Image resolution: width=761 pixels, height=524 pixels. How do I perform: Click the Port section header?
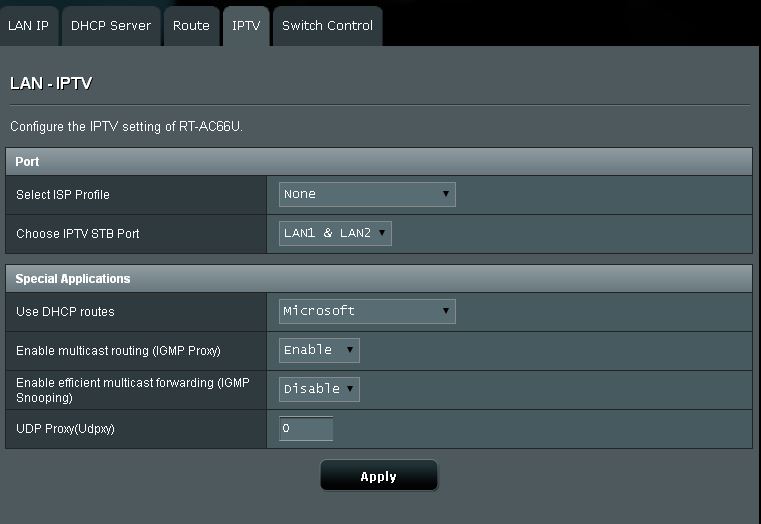click(x=379, y=162)
